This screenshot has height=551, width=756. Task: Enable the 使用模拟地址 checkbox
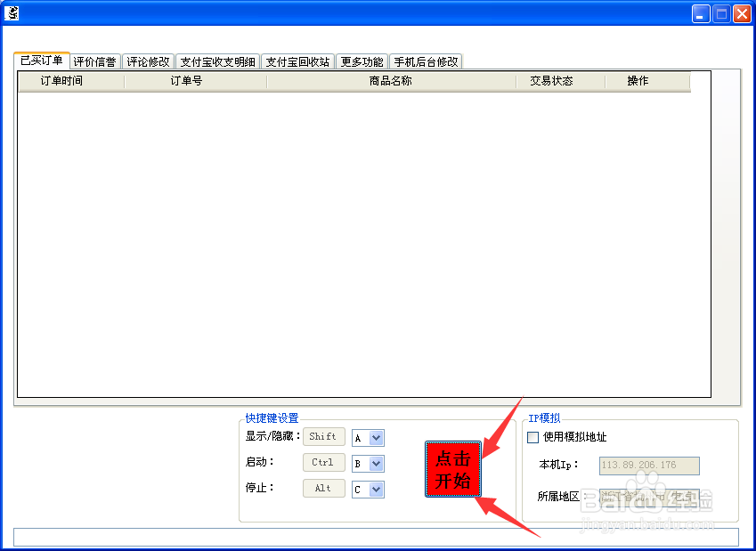click(532, 436)
